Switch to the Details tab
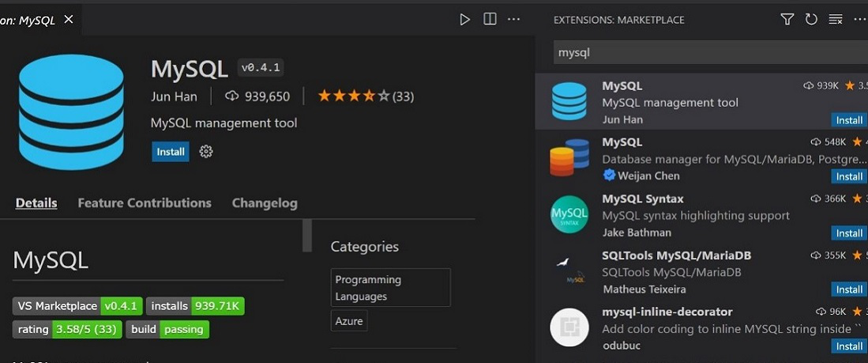The width and height of the screenshot is (868, 363). point(36,202)
